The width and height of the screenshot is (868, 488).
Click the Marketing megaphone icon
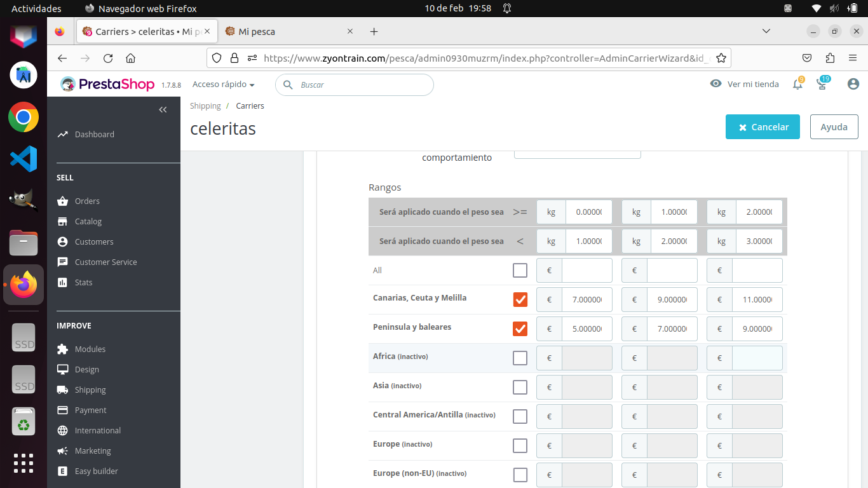coord(62,451)
